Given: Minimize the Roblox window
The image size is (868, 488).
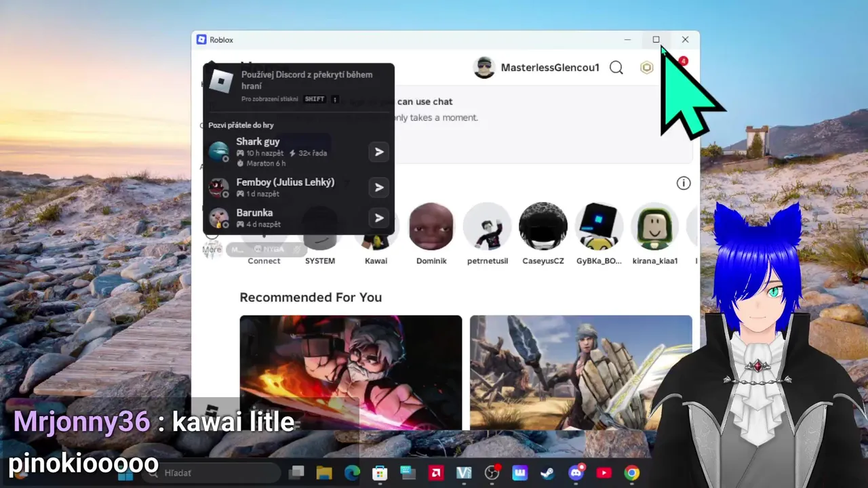Looking at the screenshot, I should (627, 40).
